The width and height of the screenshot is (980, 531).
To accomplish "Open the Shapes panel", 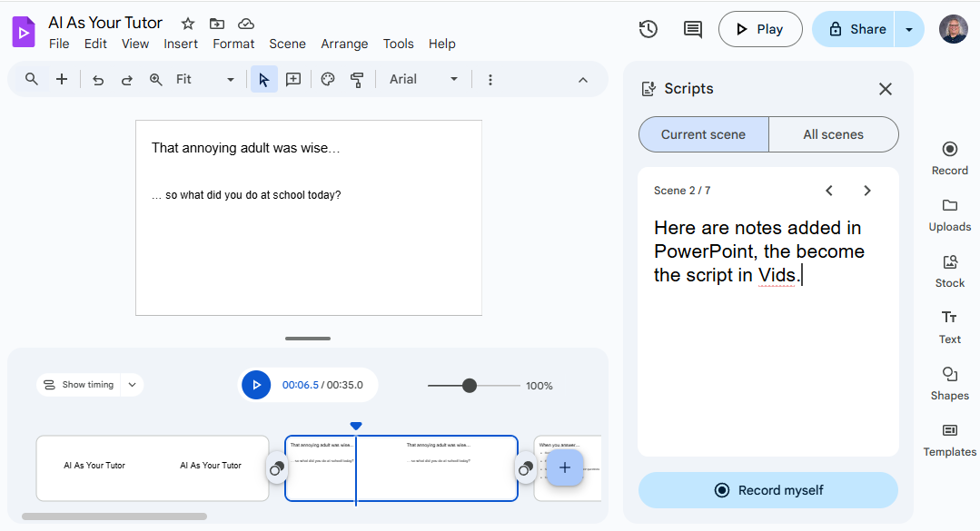I will (x=949, y=383).
